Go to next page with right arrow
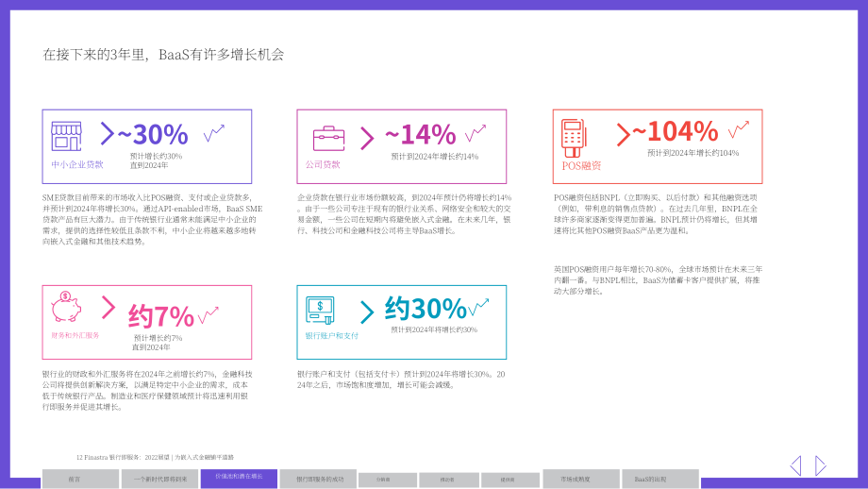The height and width of the screenshot is (489, 868). pos(821,465)
